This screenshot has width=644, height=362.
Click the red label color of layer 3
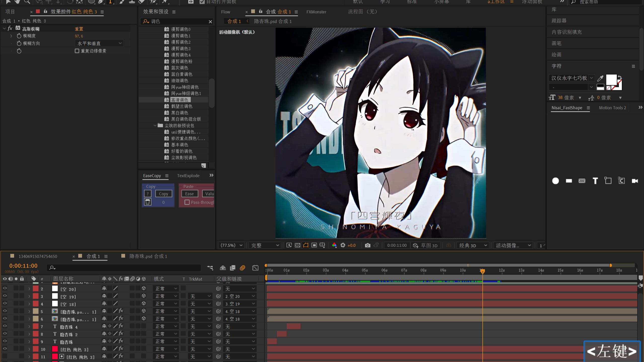36,296
